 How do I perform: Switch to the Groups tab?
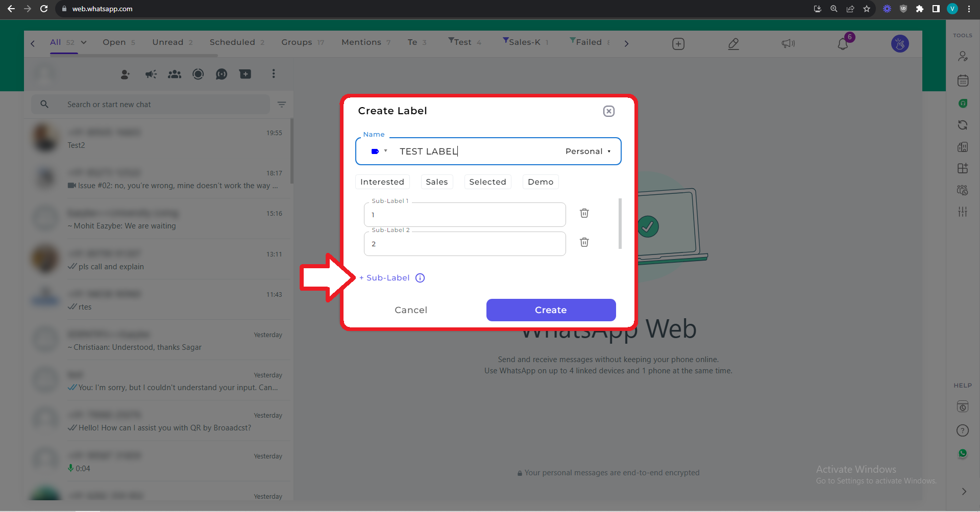click(x=303, y=42)
